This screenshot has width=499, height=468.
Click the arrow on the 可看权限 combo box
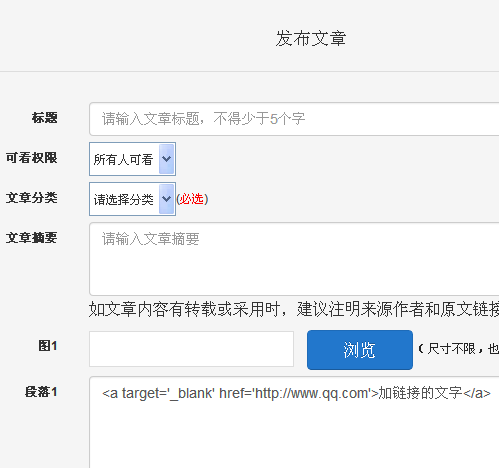coord(166,159)
